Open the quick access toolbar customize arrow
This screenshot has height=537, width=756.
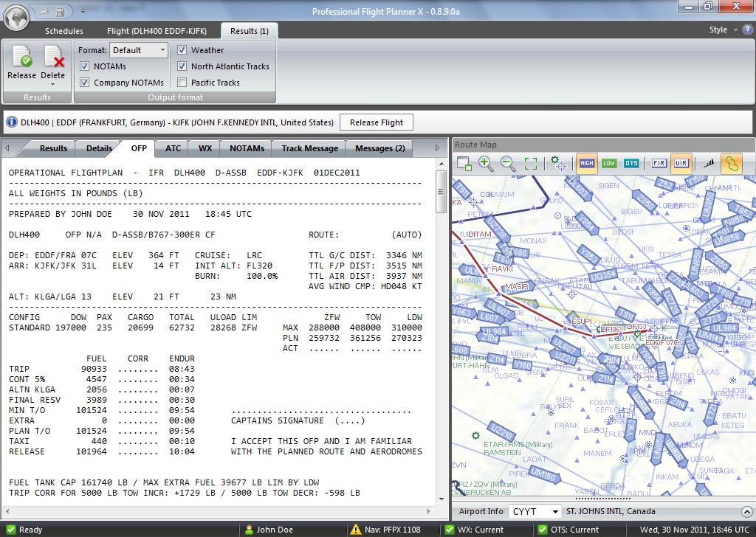tap(83, 11)
